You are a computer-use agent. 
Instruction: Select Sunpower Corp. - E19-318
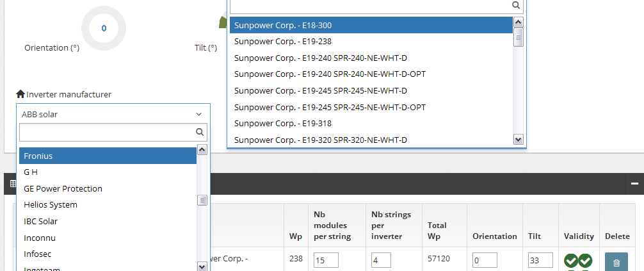(x=371, y=123)
